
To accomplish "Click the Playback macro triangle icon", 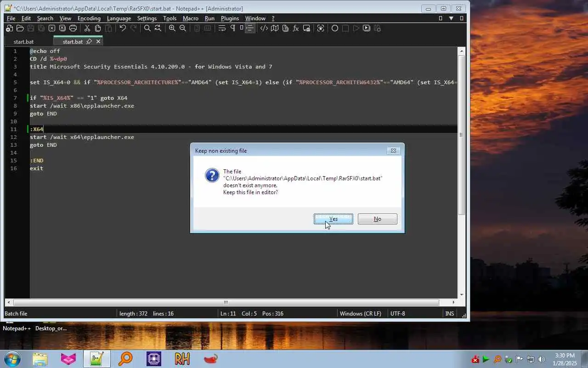I will tap(356, 28).
